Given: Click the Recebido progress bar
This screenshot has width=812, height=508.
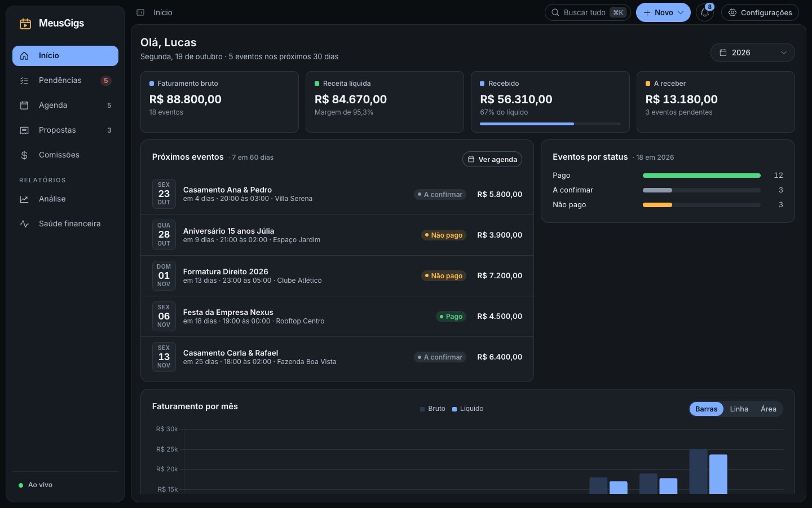Looking at the screenshot, I should tap(550, 124).
